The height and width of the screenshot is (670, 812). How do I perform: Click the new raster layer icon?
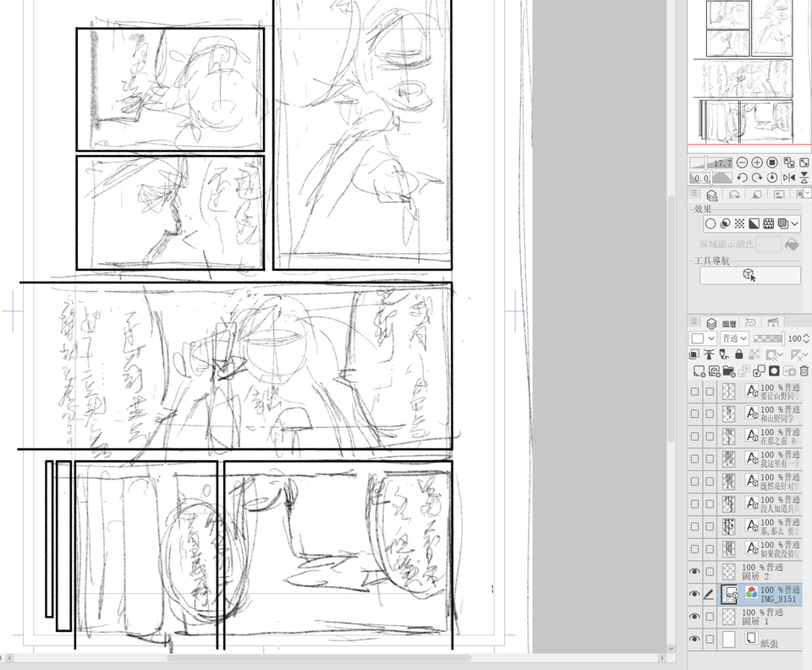(699, 371)
